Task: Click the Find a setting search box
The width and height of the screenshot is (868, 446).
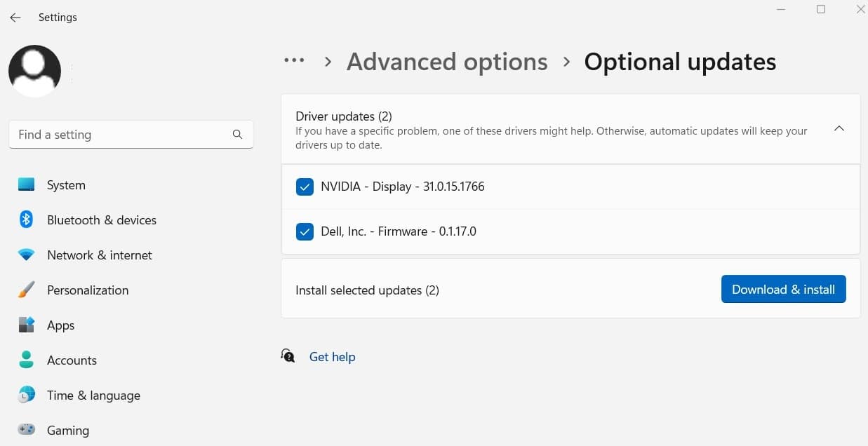Action: [123, 135]
